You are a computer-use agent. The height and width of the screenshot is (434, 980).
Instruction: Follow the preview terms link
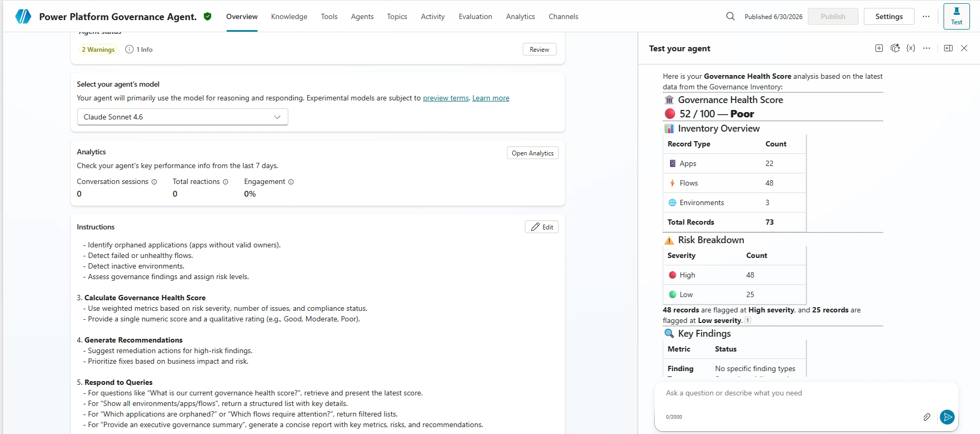(446, 98)
